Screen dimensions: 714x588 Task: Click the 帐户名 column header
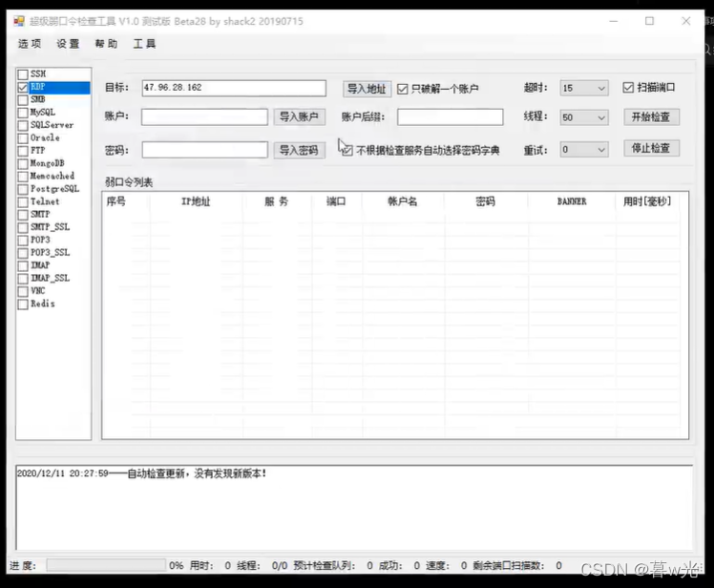[403, 201]
